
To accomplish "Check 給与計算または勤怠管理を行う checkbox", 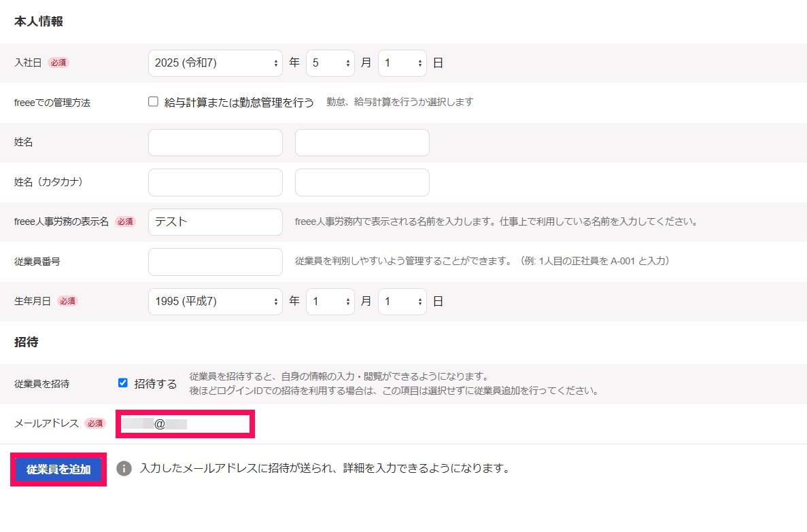I will click(154, 101).
